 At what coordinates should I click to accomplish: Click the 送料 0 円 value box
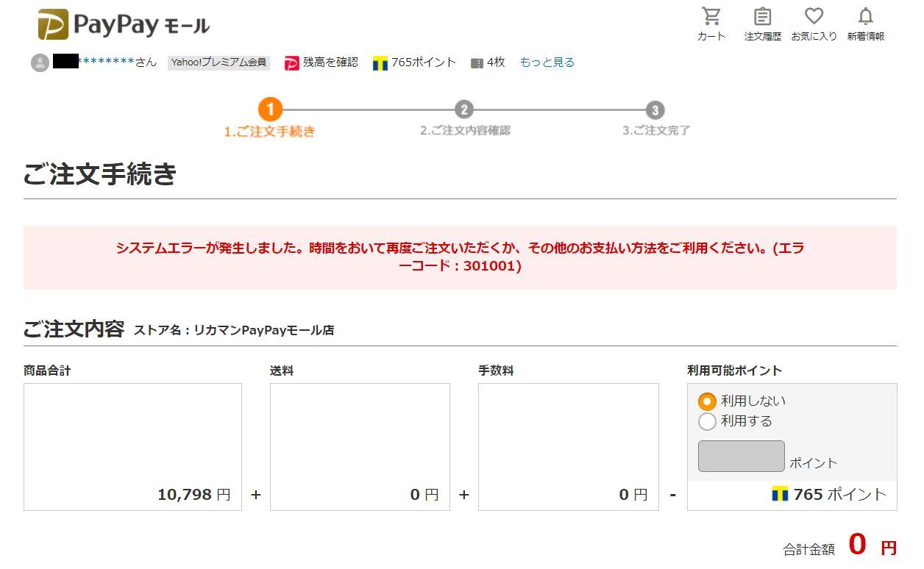click(360, 446)
